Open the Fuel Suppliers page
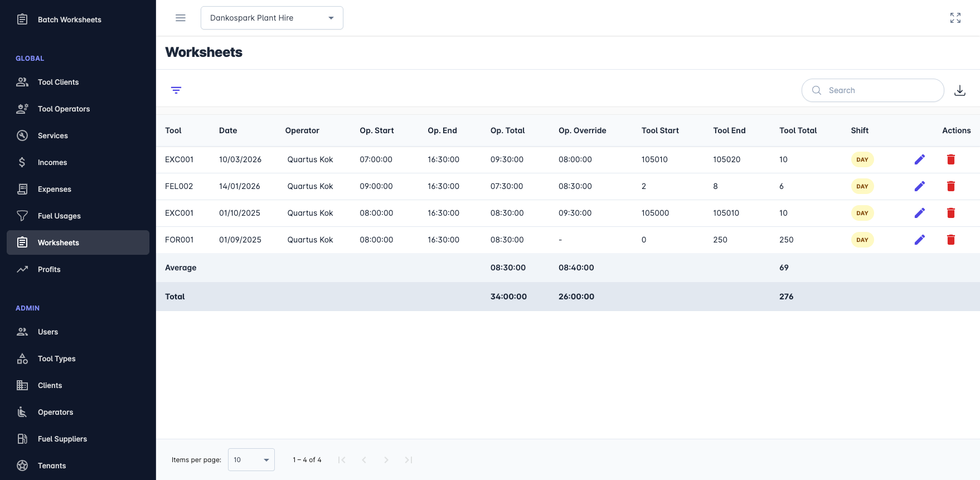 tap(78, 439)
